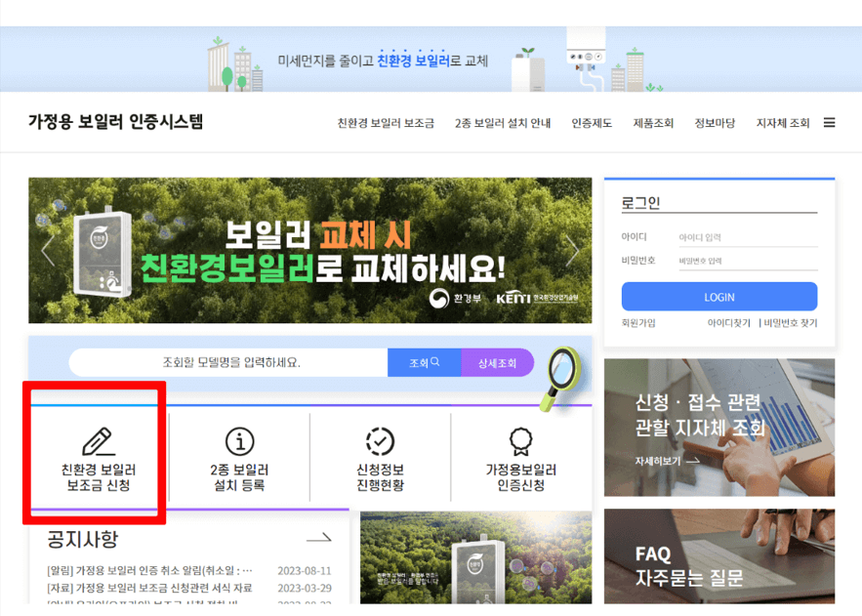Click the KEITI logo on the banner
This screenshot has width=862, height=616.
(515, 299)
